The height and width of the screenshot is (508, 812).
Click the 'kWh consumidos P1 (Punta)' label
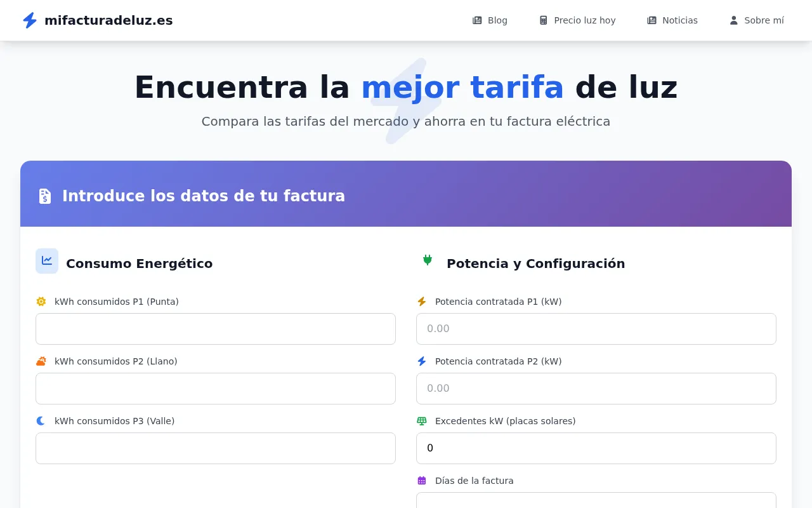[117, 302]
